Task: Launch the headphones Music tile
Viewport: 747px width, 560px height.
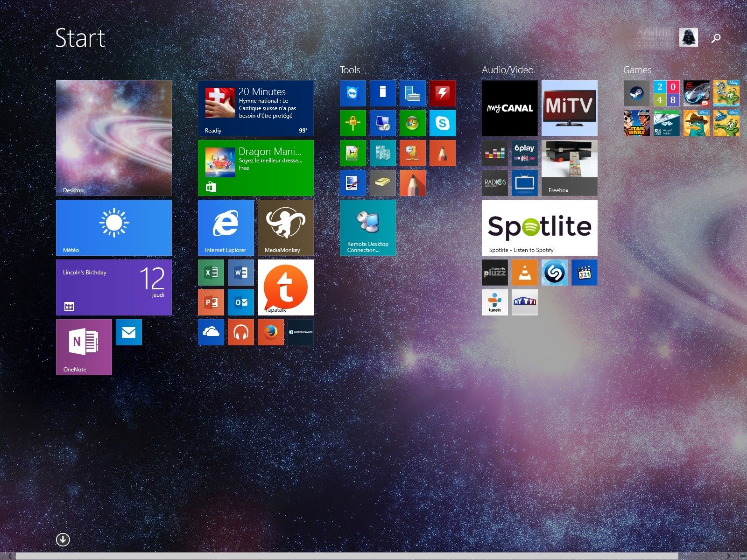Action: pyautogui.click(x=241, y=332)
